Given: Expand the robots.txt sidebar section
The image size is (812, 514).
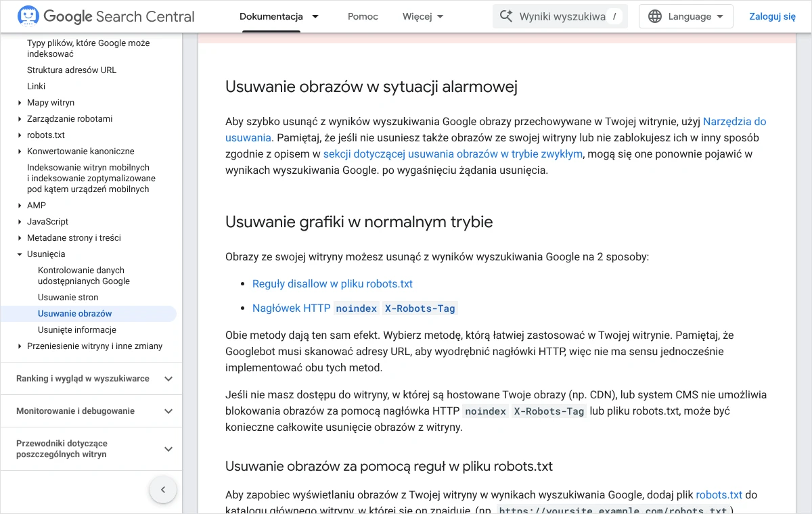Looking at the screenshot, I should (20, 135).
